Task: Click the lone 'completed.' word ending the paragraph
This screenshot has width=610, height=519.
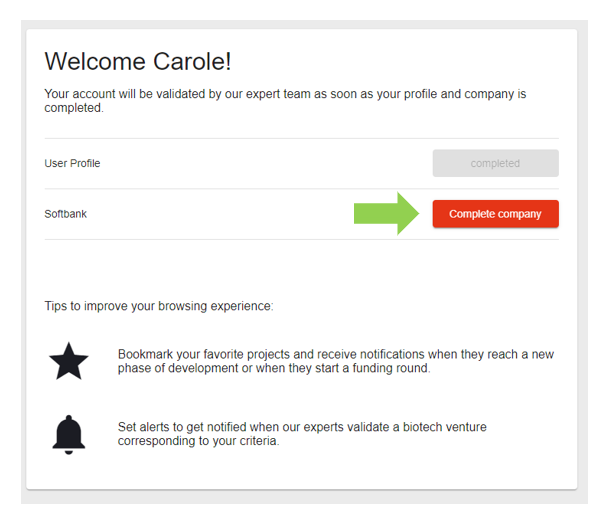Action: pos(74,108)
